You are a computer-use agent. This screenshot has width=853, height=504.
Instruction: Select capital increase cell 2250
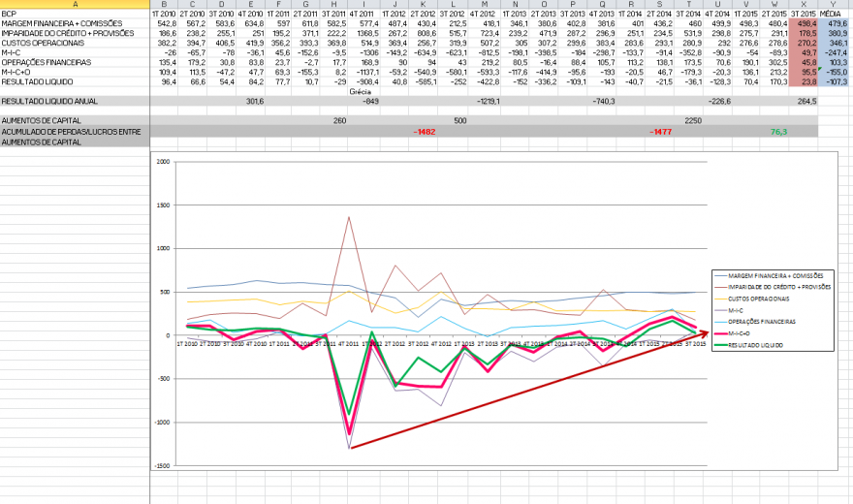click(x=688, y=121)
